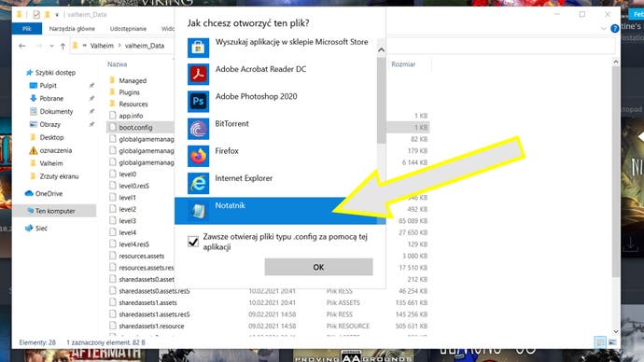Select Ten komputer in navigation pane
Viewport: 644px width, 362px height.
(x=55, y=211)
